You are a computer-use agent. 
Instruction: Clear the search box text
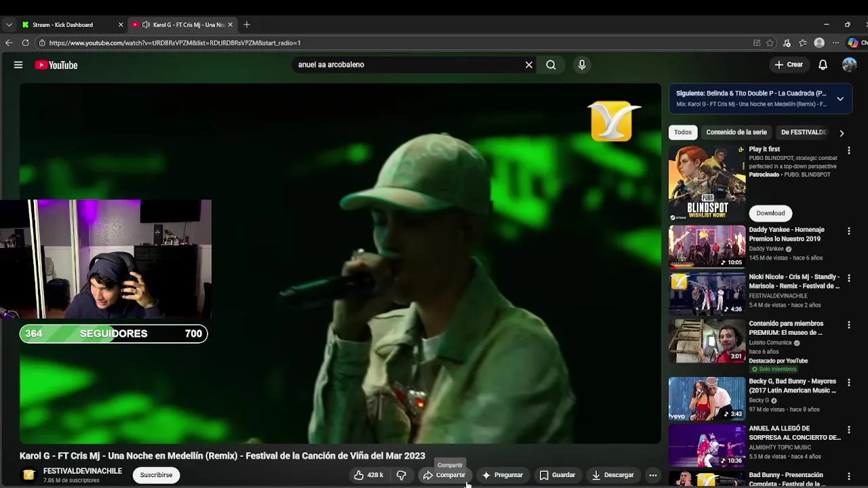(529, 65)
